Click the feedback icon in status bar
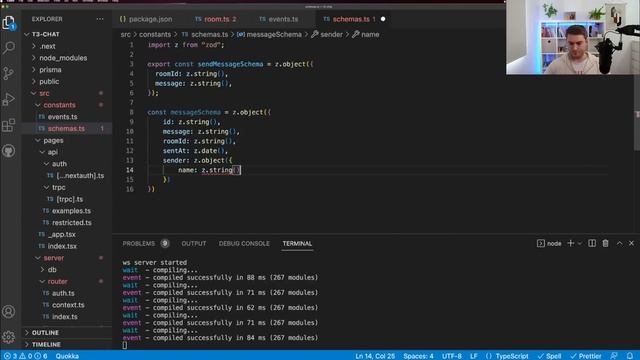This screenshot has height=360, width=640. tap(614, 356)
